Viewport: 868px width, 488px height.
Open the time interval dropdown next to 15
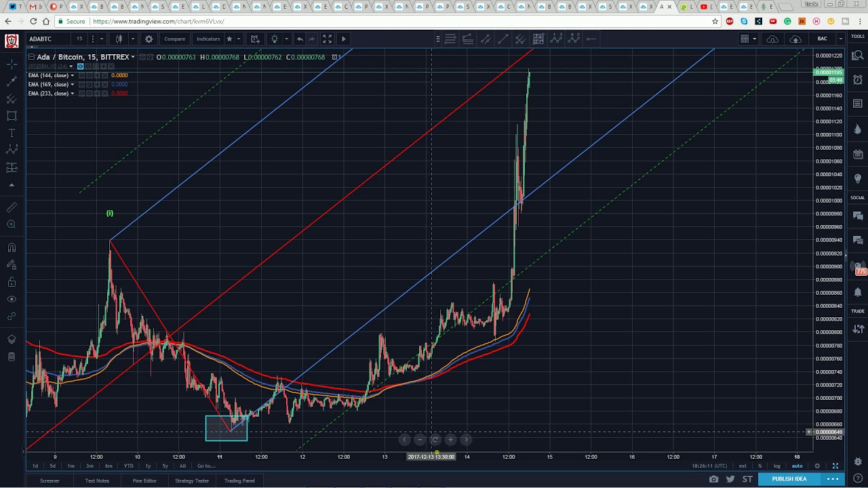101,39
